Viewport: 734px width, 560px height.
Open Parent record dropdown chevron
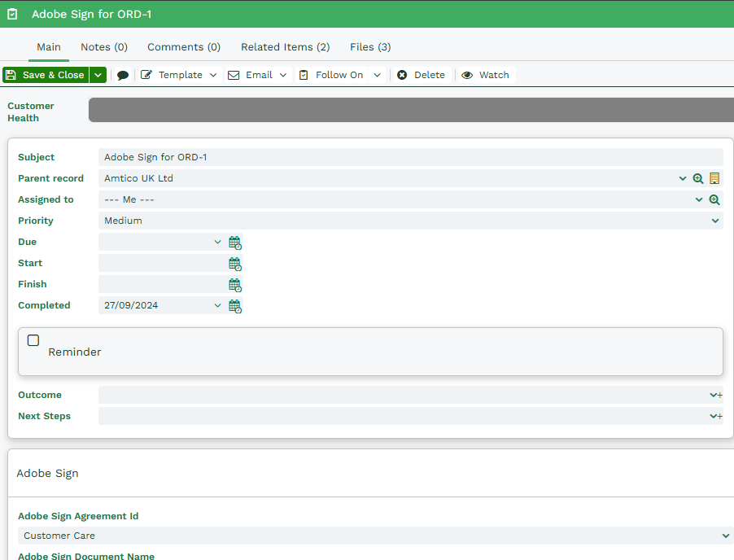[x=683, y=178]
